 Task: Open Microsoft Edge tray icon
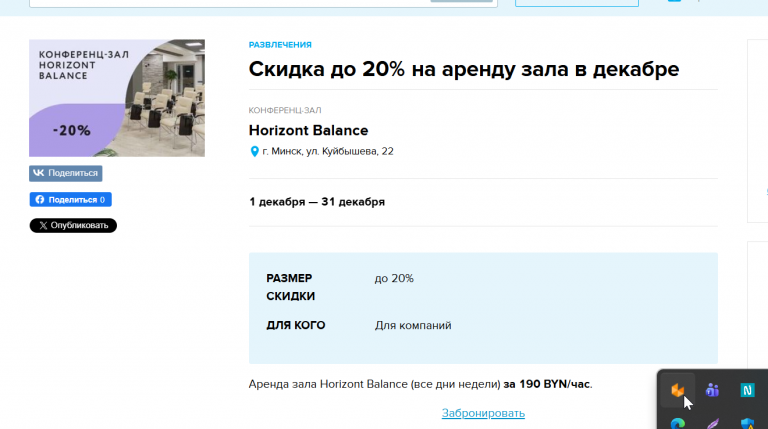[677, 423]
